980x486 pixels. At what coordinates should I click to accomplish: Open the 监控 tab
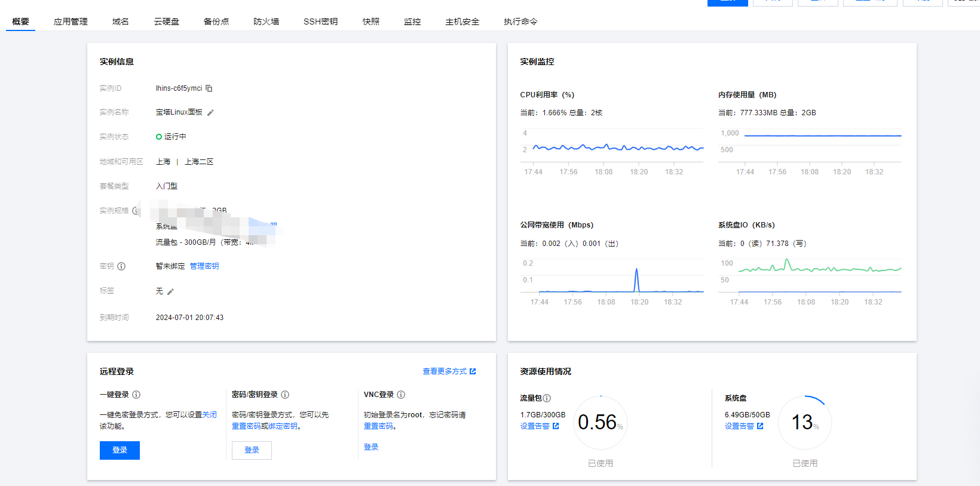click(412, 21)
